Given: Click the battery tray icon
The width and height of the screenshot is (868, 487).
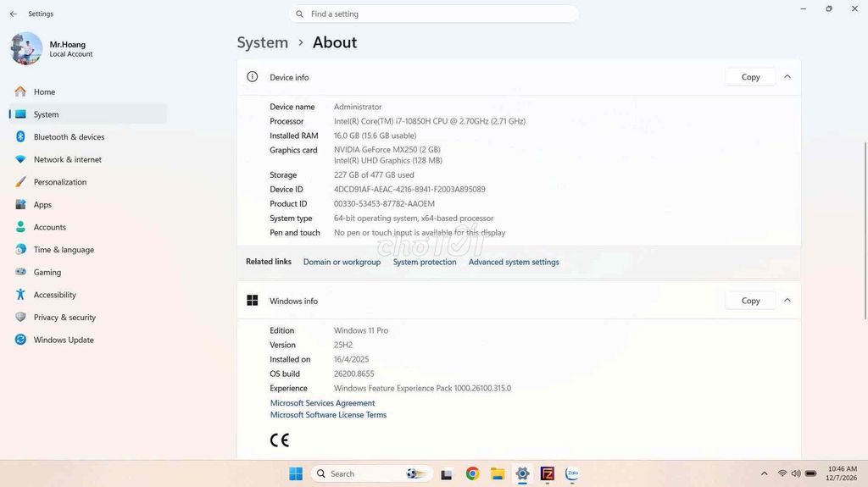Looking at the screenshot, I should click(811, 473).
